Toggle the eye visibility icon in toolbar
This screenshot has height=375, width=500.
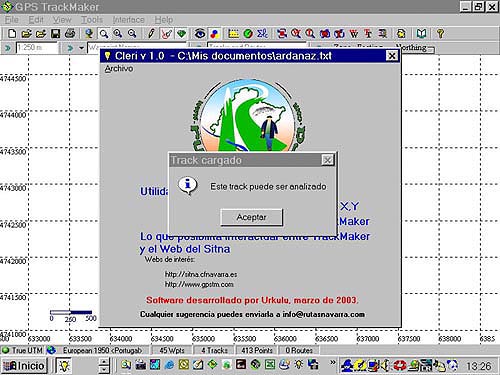(x=200, y=34)
